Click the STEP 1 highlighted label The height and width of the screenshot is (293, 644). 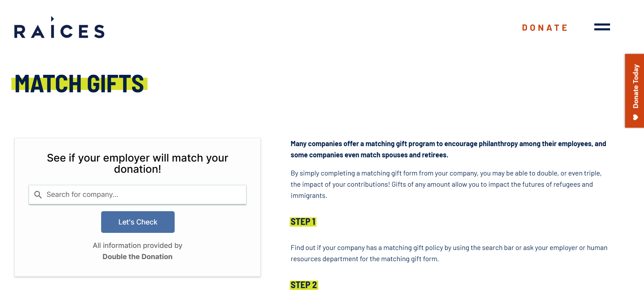pos(303,221)
